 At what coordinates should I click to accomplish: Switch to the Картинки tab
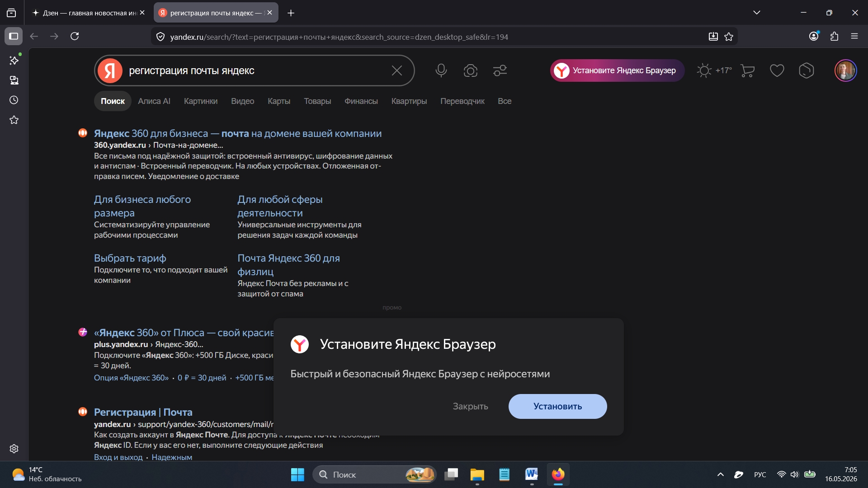201,101
